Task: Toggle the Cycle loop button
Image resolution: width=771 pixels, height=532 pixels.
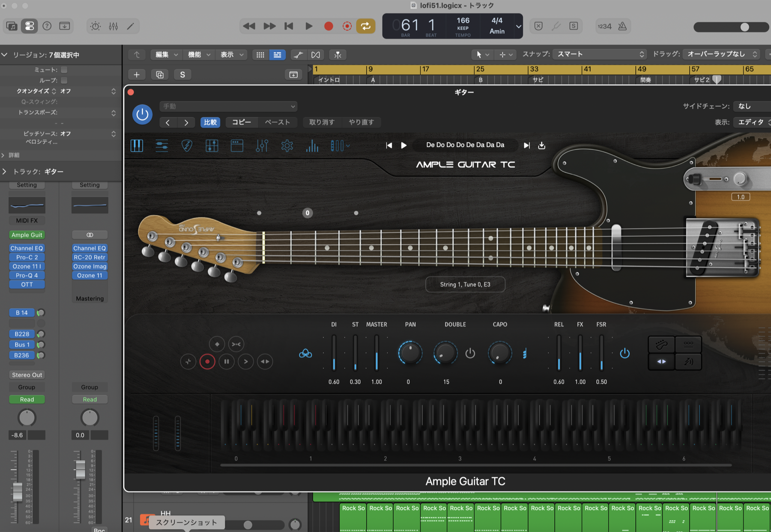Action: (x=366, y=26)
